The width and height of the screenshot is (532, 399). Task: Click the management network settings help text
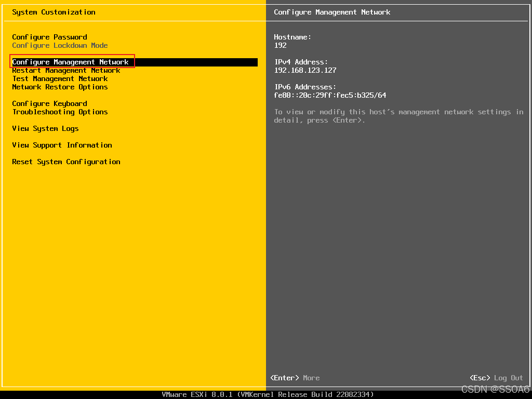pos(398,116)
